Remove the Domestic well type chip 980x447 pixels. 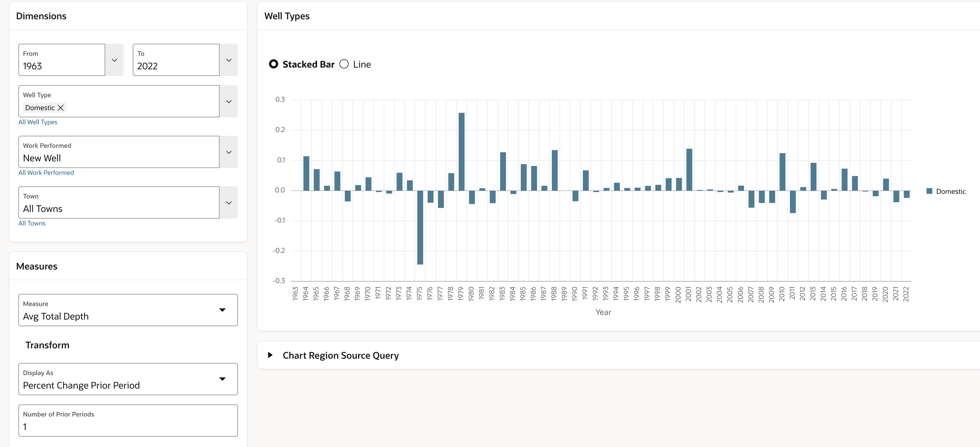pyautogui.click(x=60, y=108)
